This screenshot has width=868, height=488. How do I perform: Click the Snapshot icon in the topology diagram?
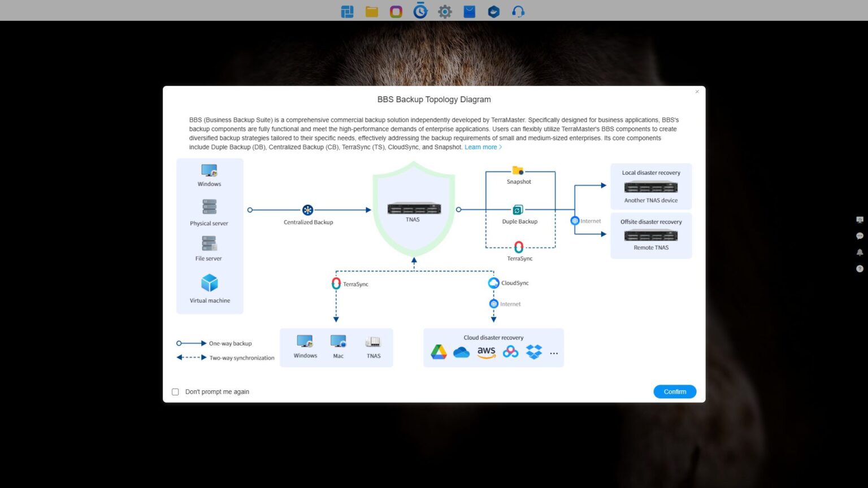[x=519, y=171]
